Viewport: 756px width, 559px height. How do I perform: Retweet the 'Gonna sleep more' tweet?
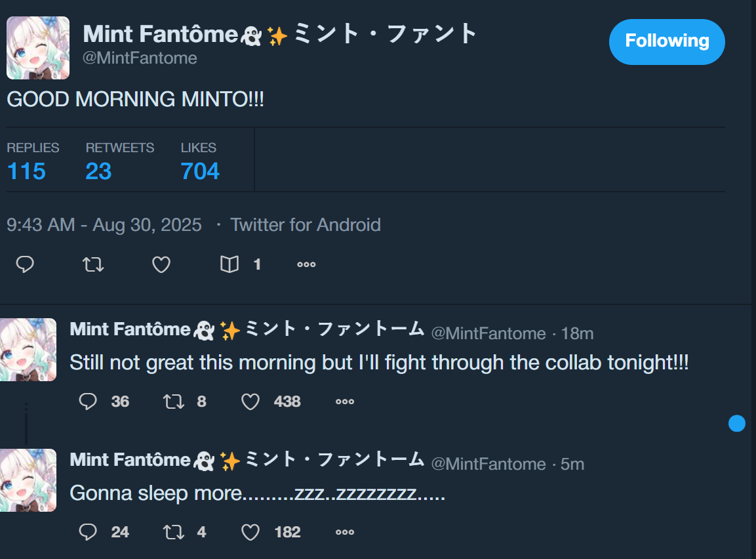coord(174,532)
